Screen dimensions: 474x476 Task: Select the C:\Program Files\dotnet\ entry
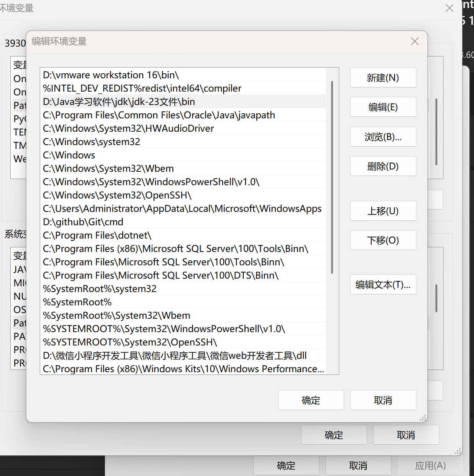pos(183,235)
